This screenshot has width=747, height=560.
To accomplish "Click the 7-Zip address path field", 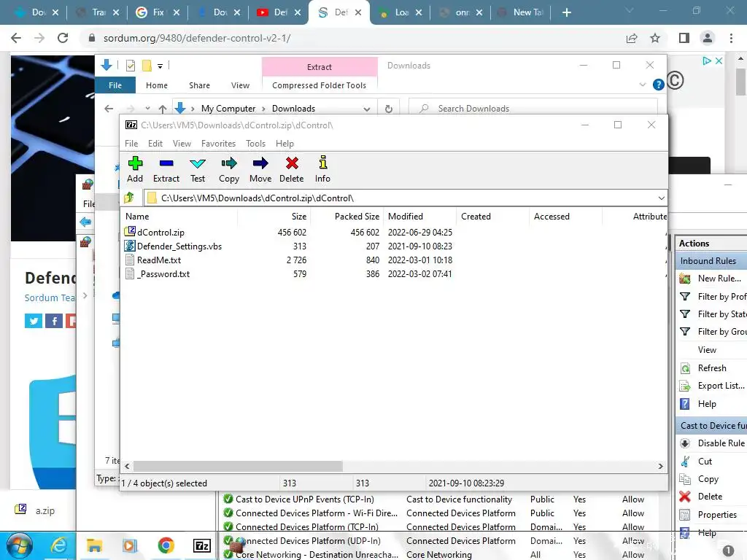I will pyautogui.click(x=400, y=198).
